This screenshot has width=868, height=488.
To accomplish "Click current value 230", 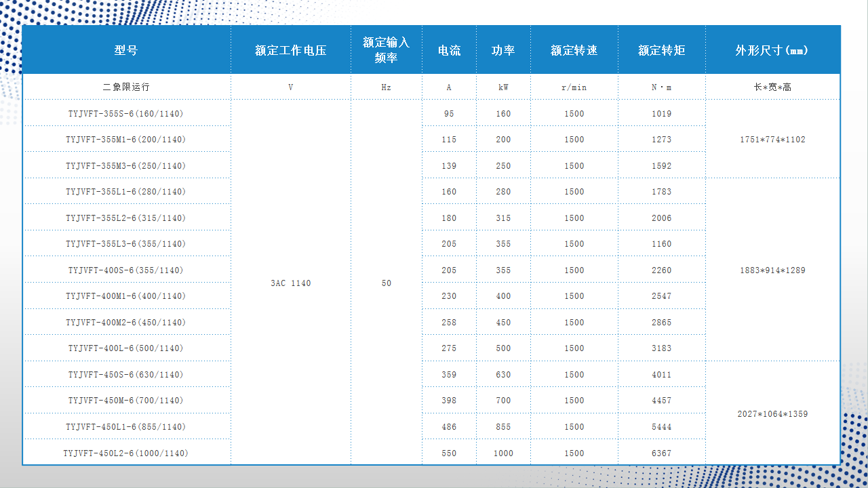I will pyautogui.click(x=449, y=296).
